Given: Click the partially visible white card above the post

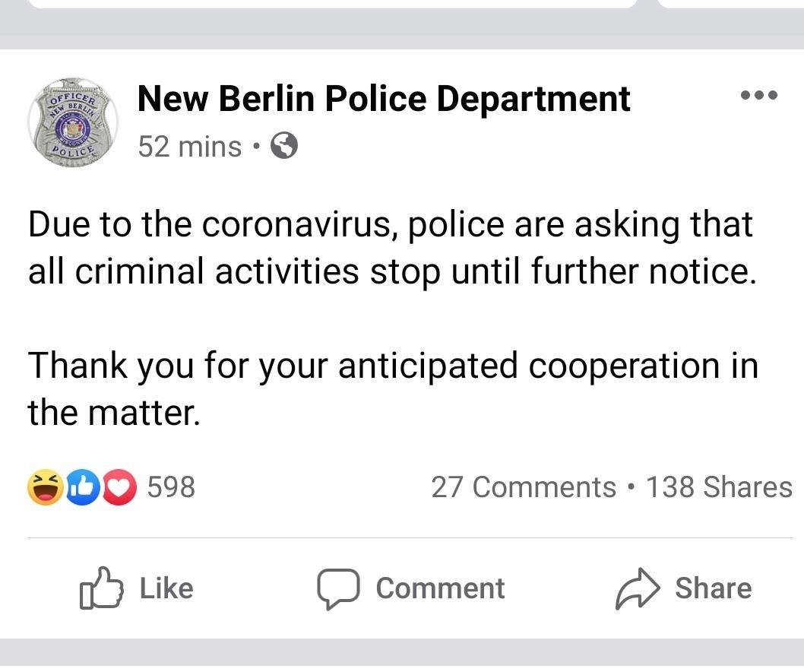Looking at the screenshot, I should tap(332, 4).
